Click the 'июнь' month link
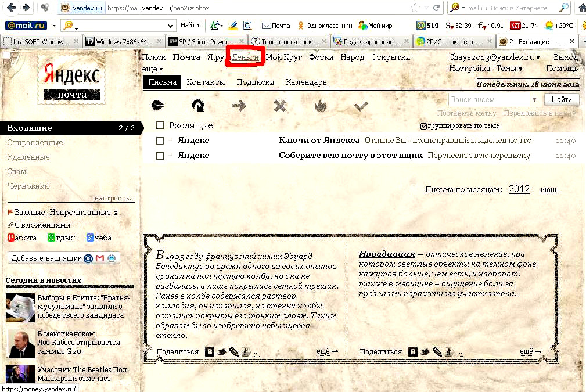This screenshot has height=392, width=586. click(549, 190)
